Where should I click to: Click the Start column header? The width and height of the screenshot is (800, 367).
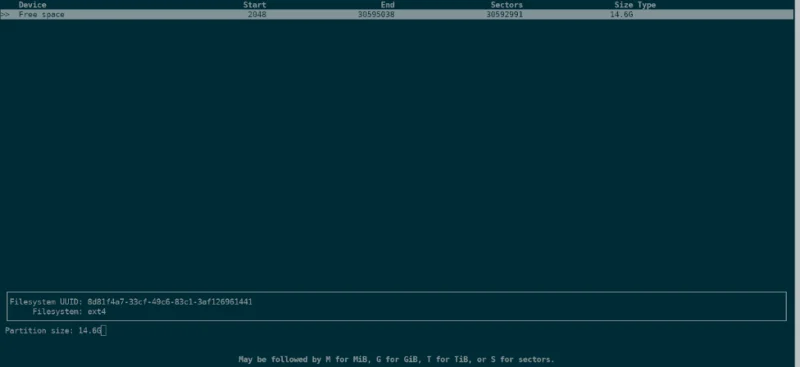point(255,5)
